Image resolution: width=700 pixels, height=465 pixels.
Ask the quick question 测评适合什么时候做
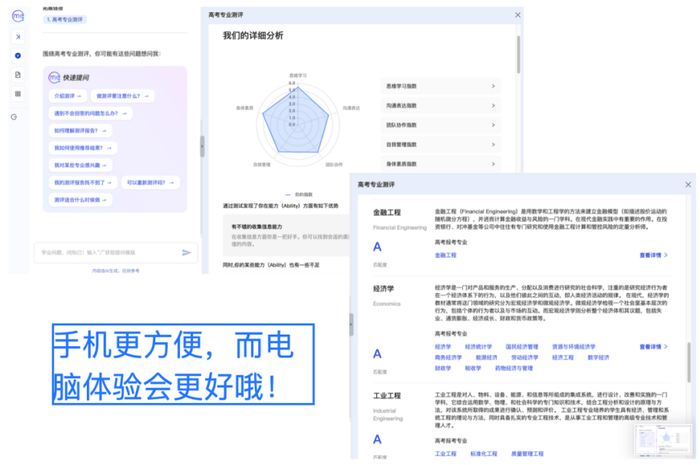(80, 200)
